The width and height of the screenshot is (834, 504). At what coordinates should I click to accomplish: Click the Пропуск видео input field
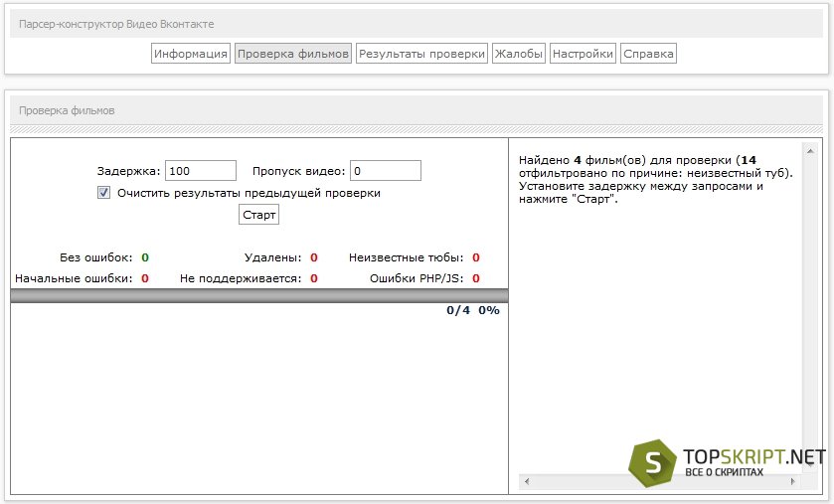point(386,171)
